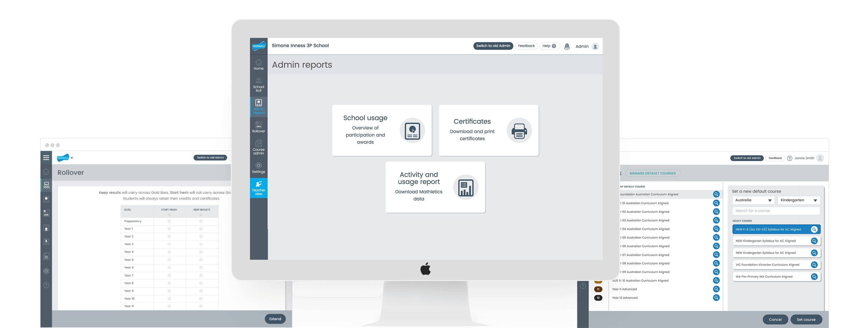Click the Simone Inness 3P School title
The width and height of the screenshot is (868, 328).
(300, 45)
